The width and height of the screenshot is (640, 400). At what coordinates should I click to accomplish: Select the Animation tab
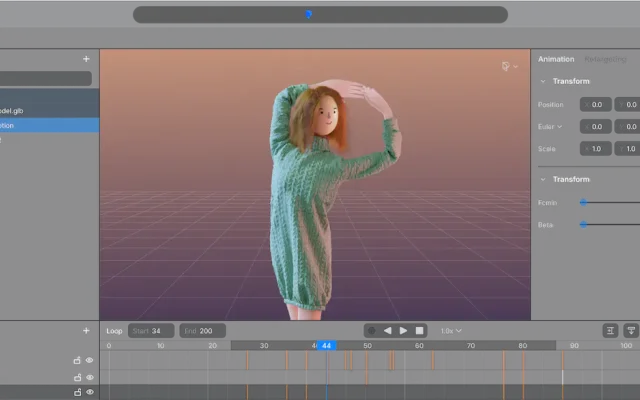tap(556, 59)
